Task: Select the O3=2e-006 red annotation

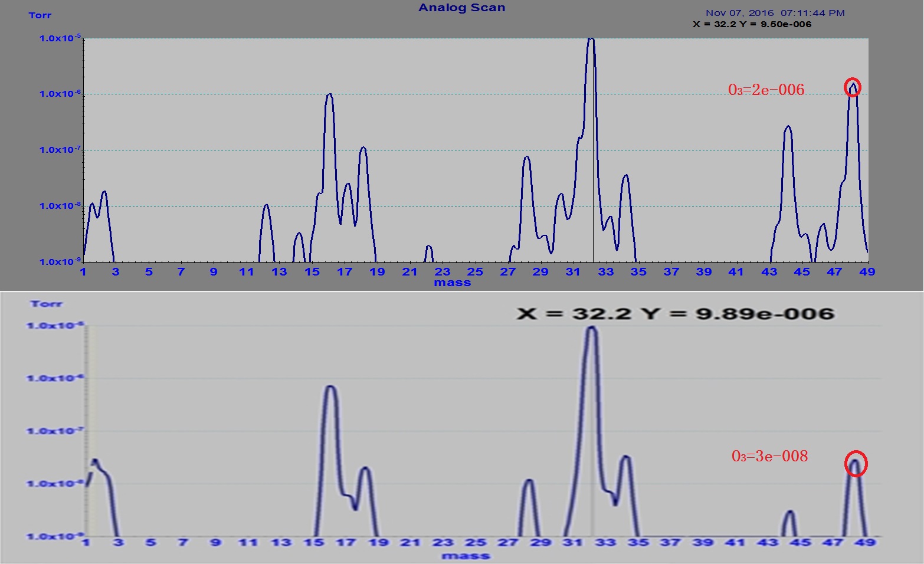Action: click(x=766, y=90)
